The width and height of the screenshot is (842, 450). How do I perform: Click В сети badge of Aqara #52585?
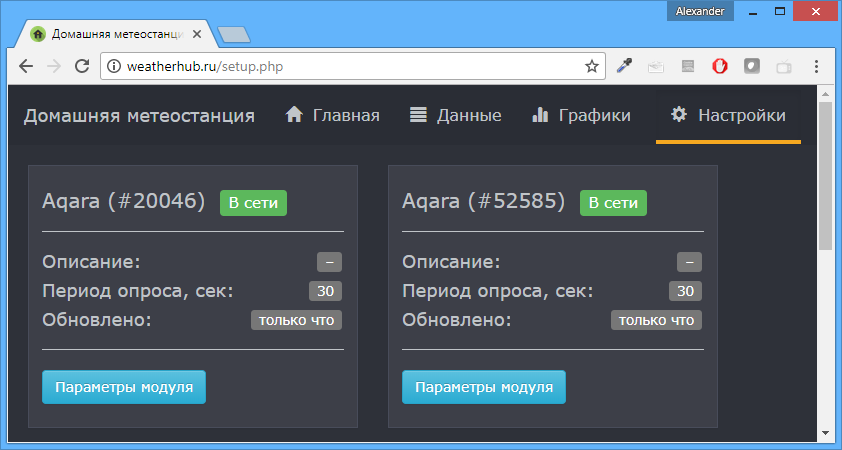point(613,203)
